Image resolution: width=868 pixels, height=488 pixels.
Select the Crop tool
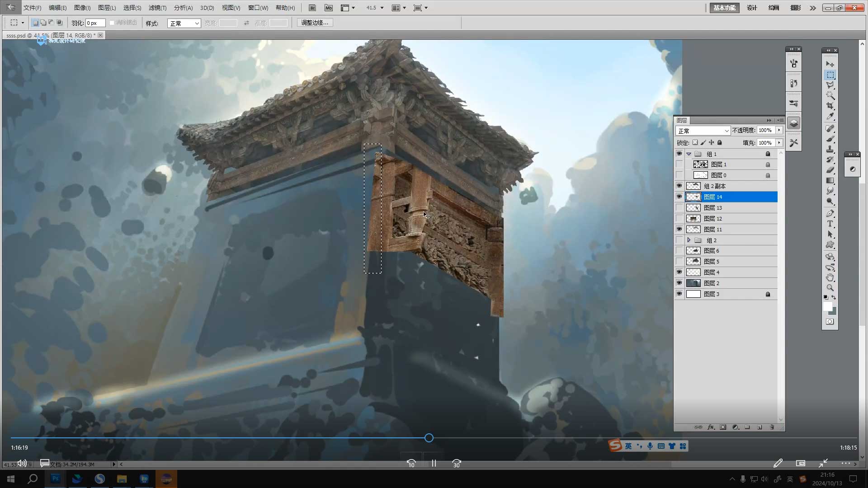[x=830, y=106]
